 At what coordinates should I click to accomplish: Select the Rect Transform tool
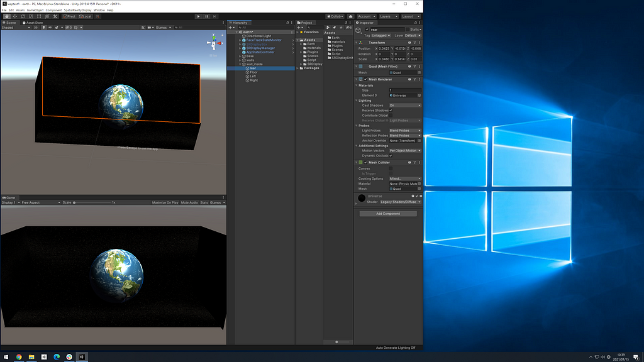point(39,16)
